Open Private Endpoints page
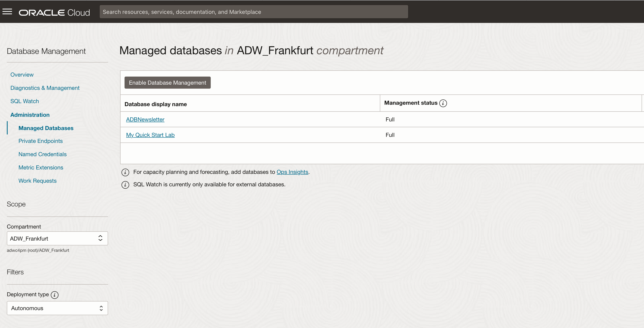The image size is (644, 328). pyautogui.click(x=41, y=141)
